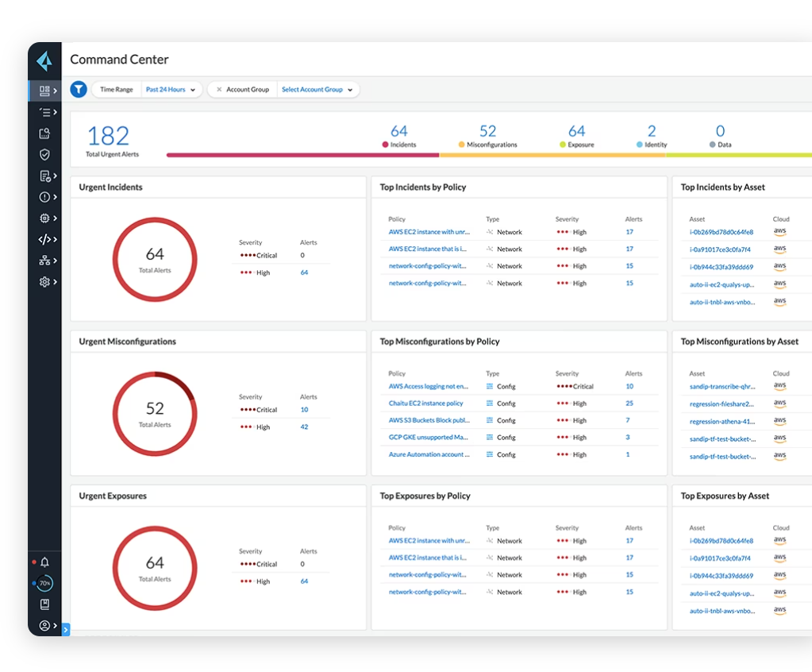Click the Prisma Cloud logo
The width and height of the screenshot is (812, 672).
click(44, 61)
